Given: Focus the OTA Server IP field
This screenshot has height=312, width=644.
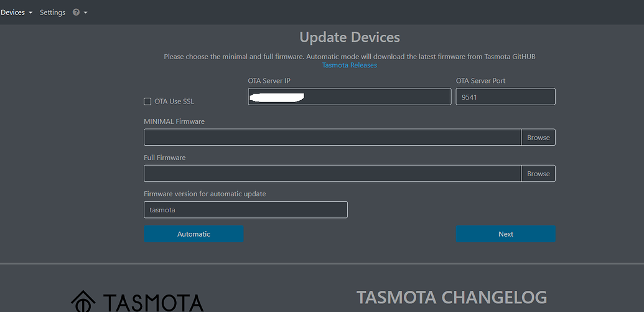Looking at the screenshot, I should tap(350, 97).
